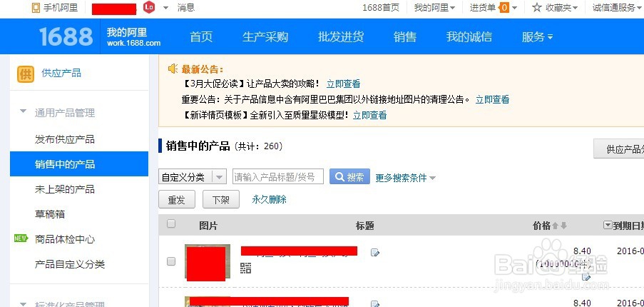Viewport: 644px width, 307px height.
Task: Check the first product row checkbox
Action: (171, 261)
